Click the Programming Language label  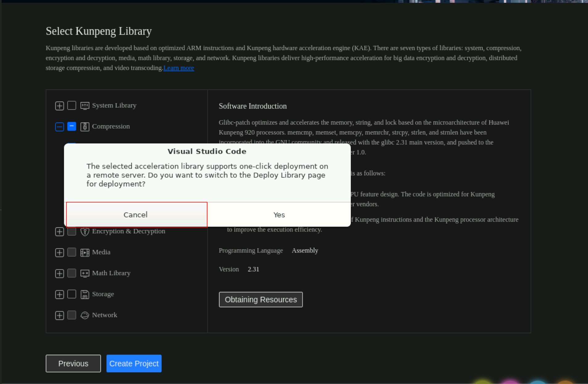251,250
